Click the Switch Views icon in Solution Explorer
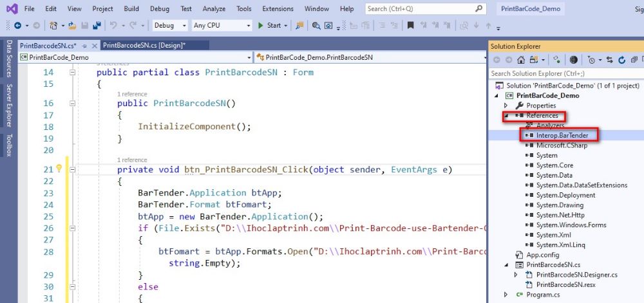 coord(533,60)
